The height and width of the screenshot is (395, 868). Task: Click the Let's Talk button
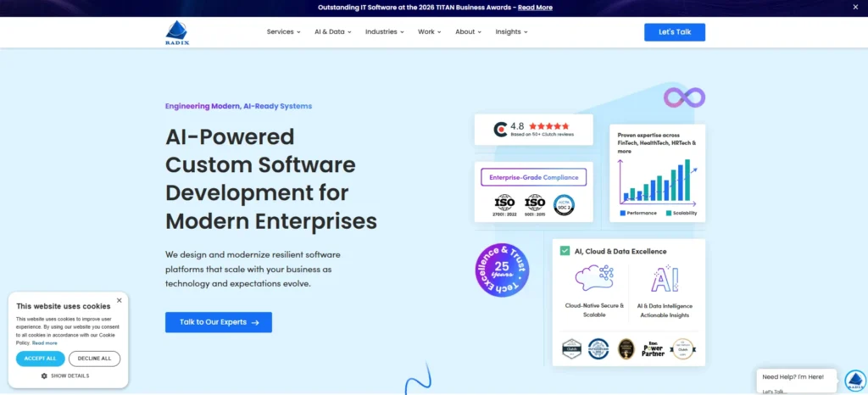(x=674, y=32)
